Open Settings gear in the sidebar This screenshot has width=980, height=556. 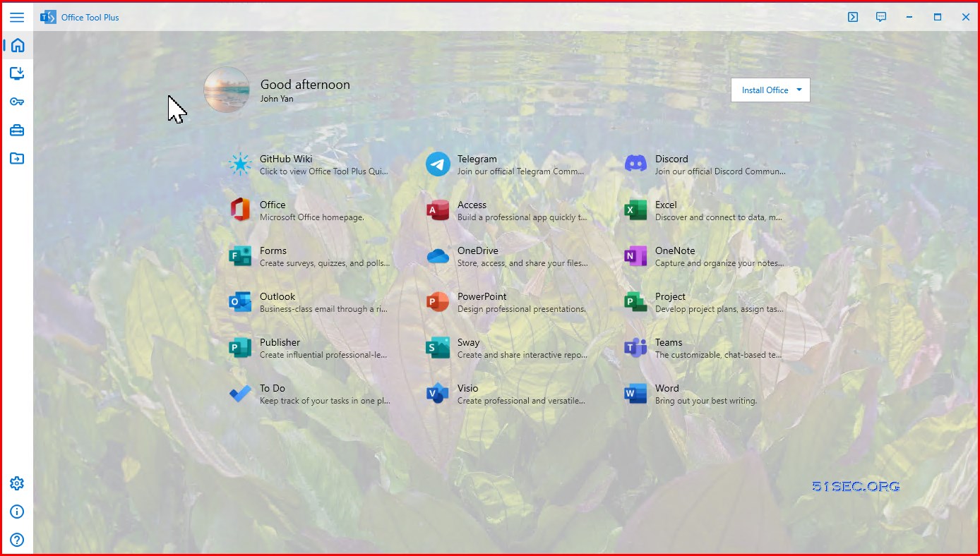click(x=17, y=483)
